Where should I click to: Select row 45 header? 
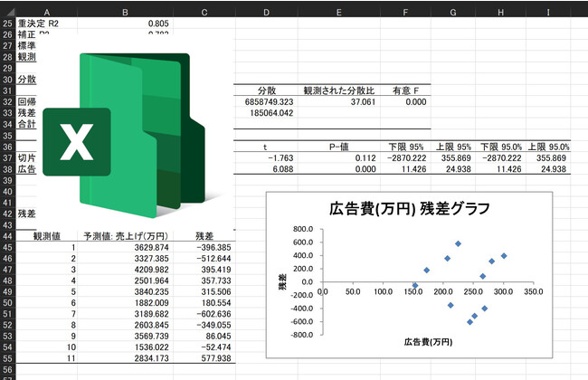[x=7, y=247]
